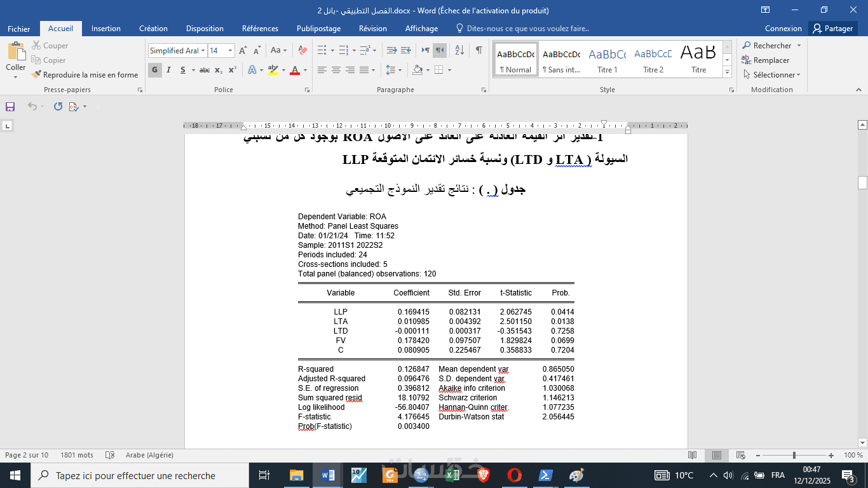Click the zoom slider handle in the status bar
Viewport: 868px width, 488px height.
point(794,455)
